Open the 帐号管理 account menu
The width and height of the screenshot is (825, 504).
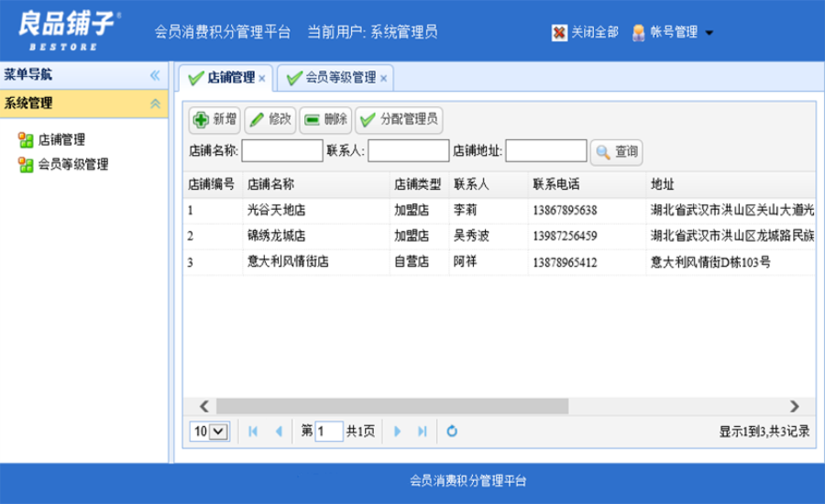[x=673, y=32]
